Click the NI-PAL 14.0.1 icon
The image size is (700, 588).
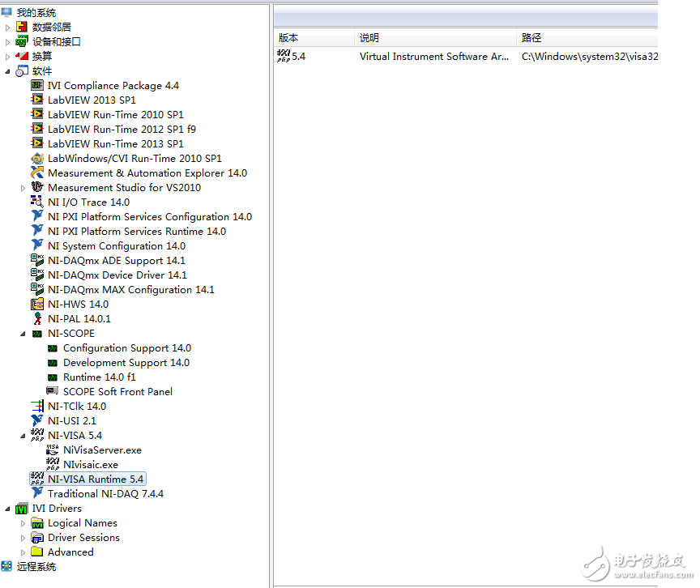pos(37,318)
